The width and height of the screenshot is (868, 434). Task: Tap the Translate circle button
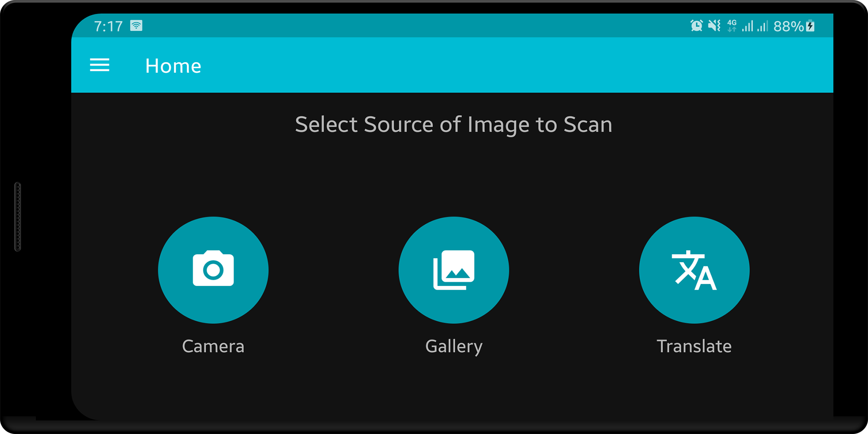694,270
